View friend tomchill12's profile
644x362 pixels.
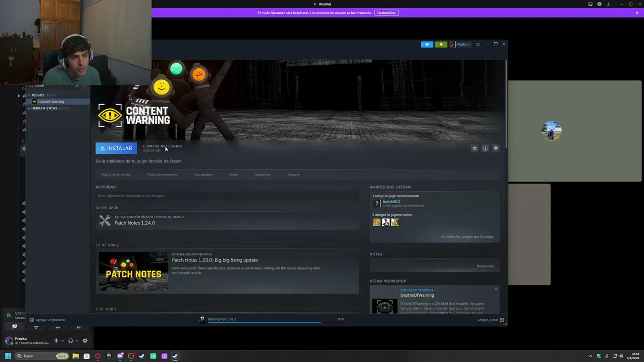point(391,202)
